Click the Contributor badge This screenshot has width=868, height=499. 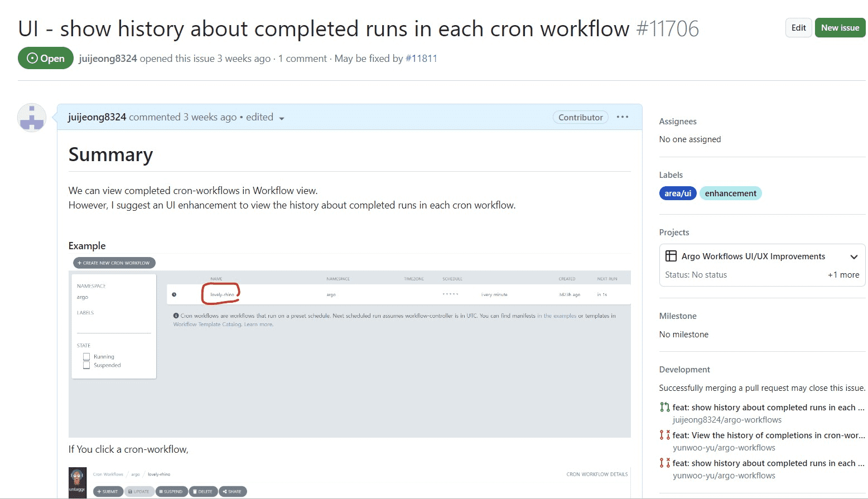point(580,117)
